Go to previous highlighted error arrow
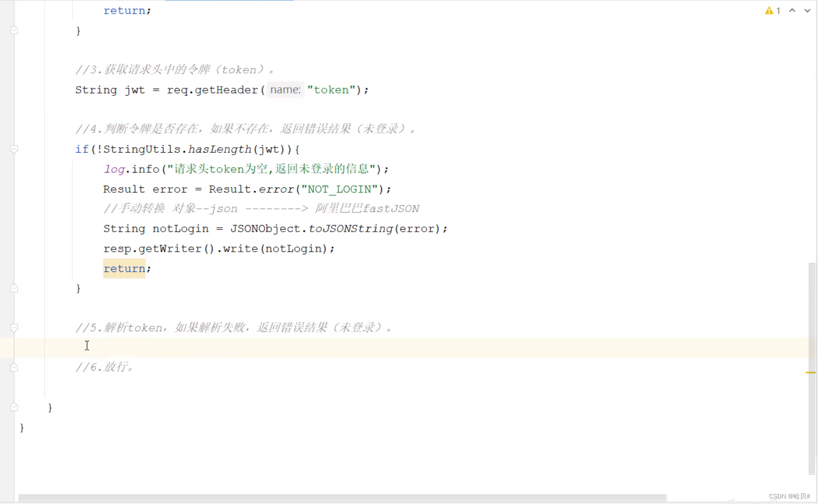The height and width of the screenshot is (504, 818). pyautogui.click(x=792, y=11)
